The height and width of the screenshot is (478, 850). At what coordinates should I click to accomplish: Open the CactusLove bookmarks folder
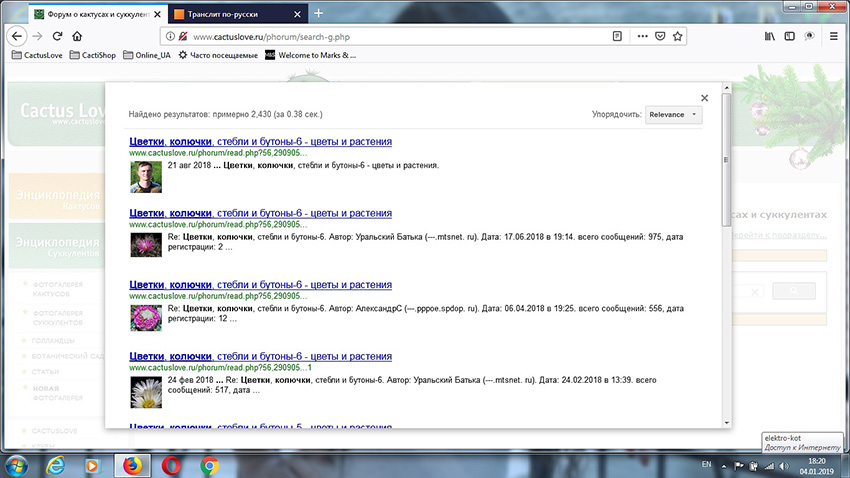click(x=36, y=55)
